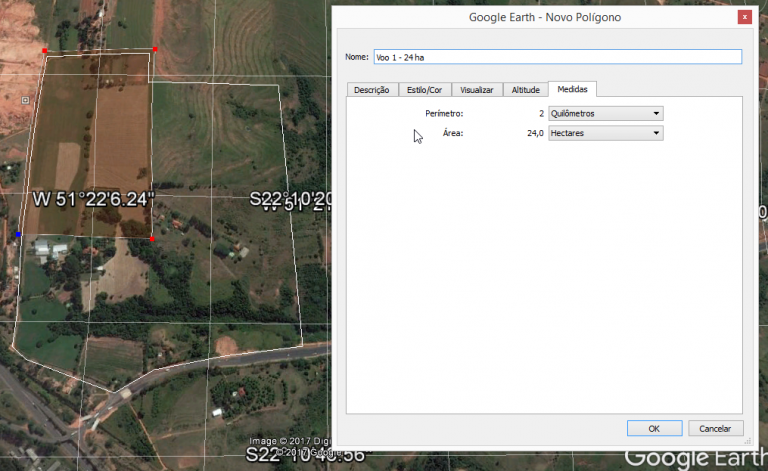Select the Altitude tab
The width and height of the screenshot is (768, 471).
tap(526, 90)
